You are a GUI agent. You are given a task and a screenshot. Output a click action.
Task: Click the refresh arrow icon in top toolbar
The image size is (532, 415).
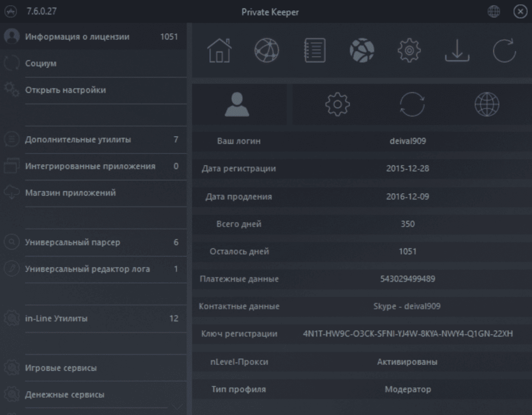[x=504, y=50]
